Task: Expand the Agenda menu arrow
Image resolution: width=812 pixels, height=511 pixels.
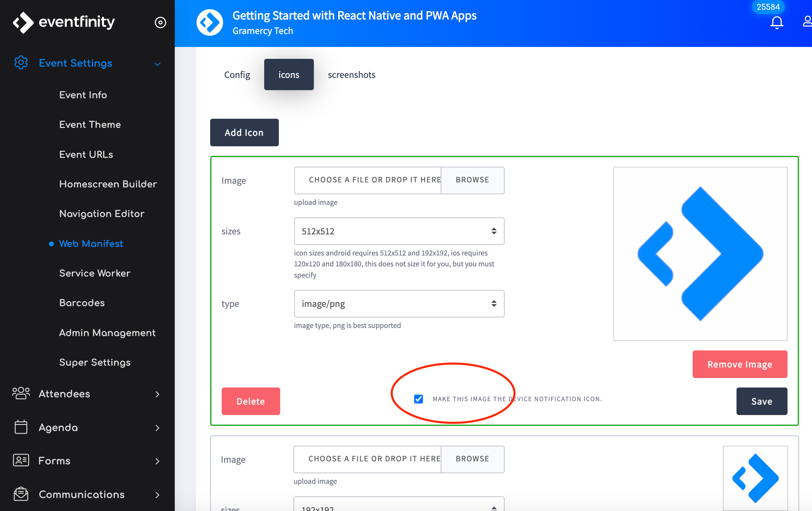Action: pos(157,428)
